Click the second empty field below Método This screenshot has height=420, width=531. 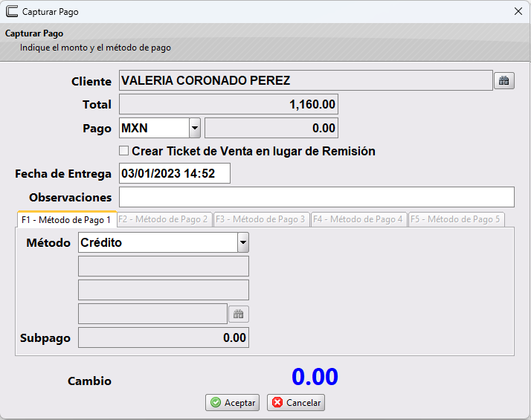click(x=164, y=290)
